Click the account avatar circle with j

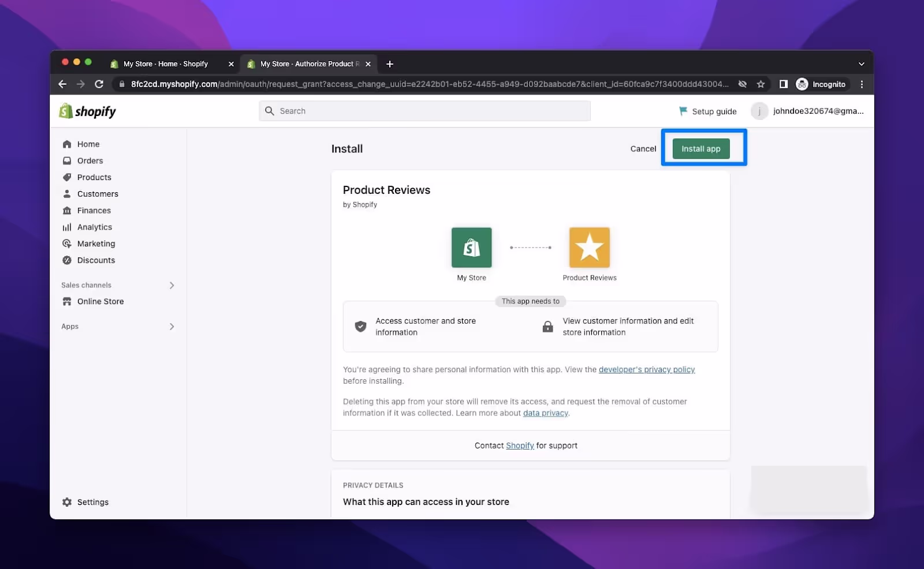[x=759, y=111]
